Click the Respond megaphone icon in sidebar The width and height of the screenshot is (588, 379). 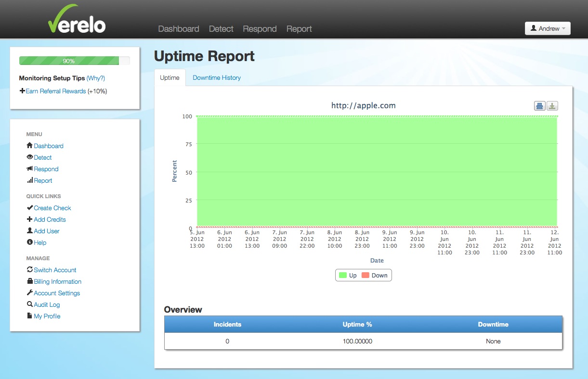pos(30,169)
